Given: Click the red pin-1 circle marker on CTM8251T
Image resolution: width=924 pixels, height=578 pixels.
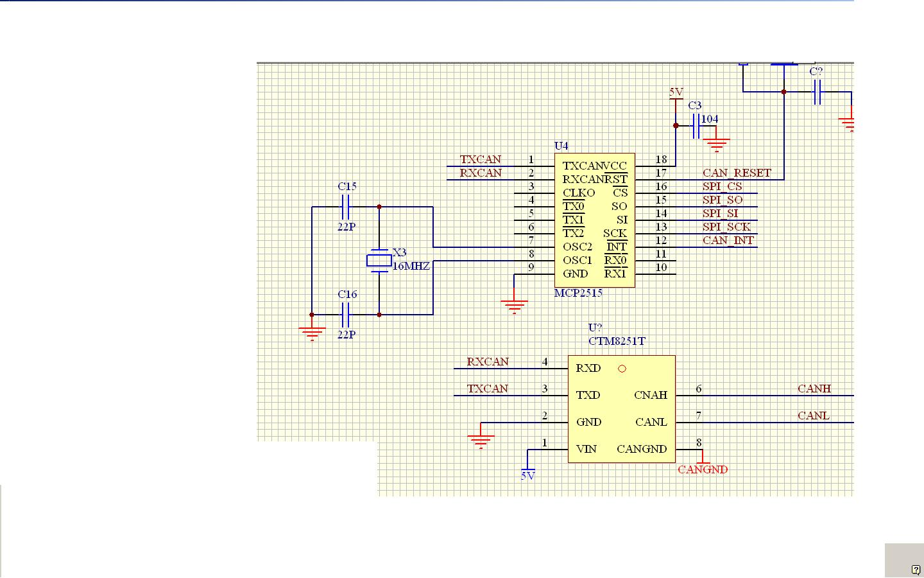Looking at the screenshot, I should (x=622, y=369).
